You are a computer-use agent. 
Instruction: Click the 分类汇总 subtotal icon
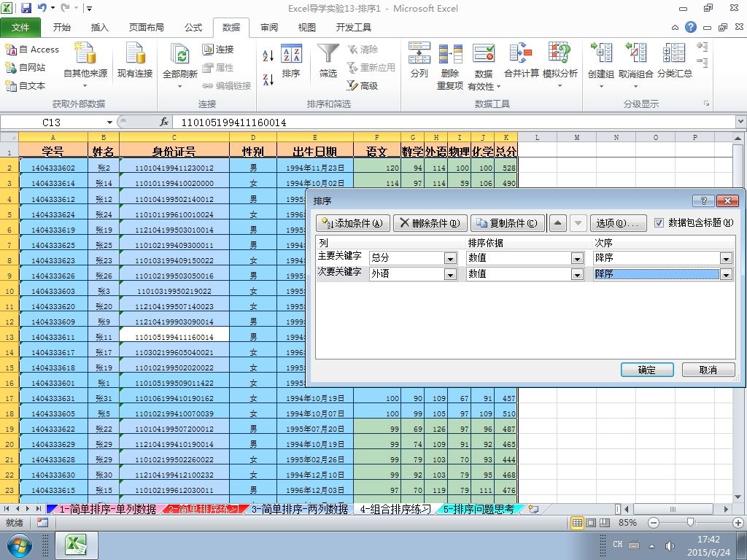point(674,52)
